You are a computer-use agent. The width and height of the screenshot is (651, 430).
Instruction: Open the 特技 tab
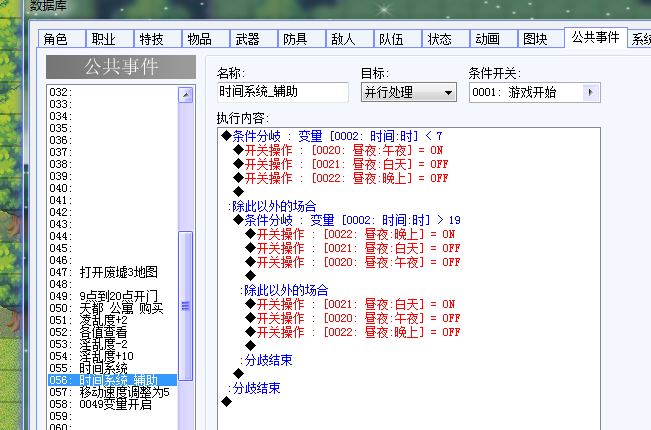click(x=158, y=39)
